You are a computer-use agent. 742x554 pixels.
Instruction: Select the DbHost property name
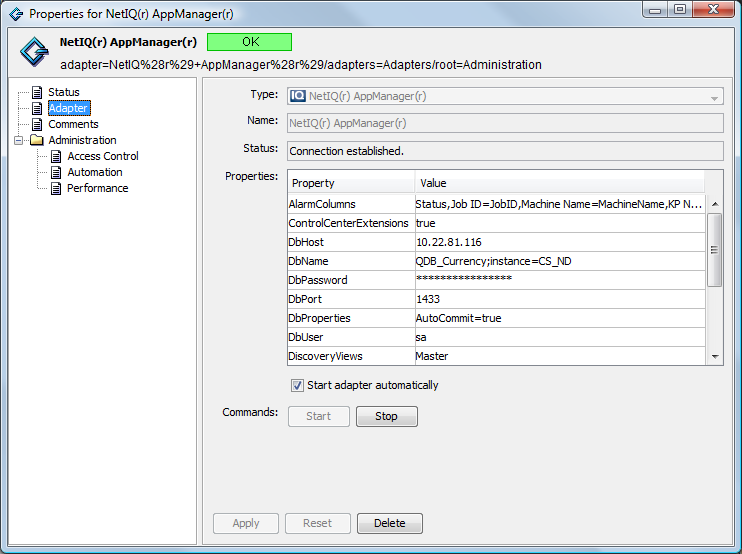point(306,242)
